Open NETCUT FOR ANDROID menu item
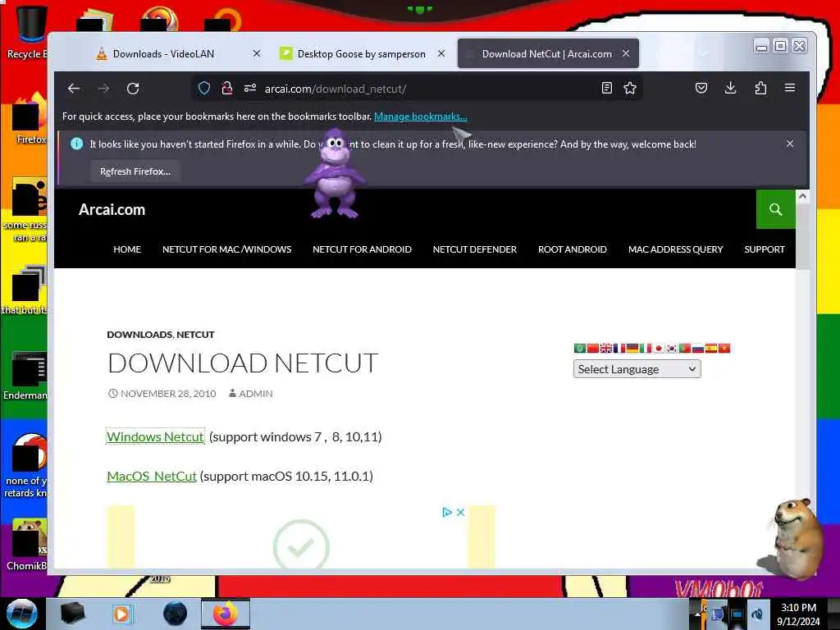Viewport: 840px width, 630px height. click(362, 249)
